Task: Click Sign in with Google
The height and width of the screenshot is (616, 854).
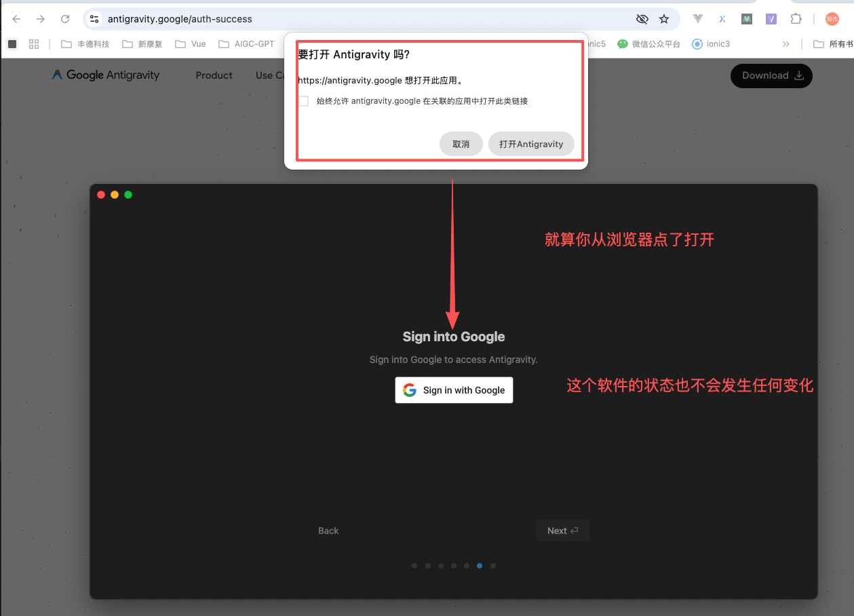Action: [x=453, y=390]
